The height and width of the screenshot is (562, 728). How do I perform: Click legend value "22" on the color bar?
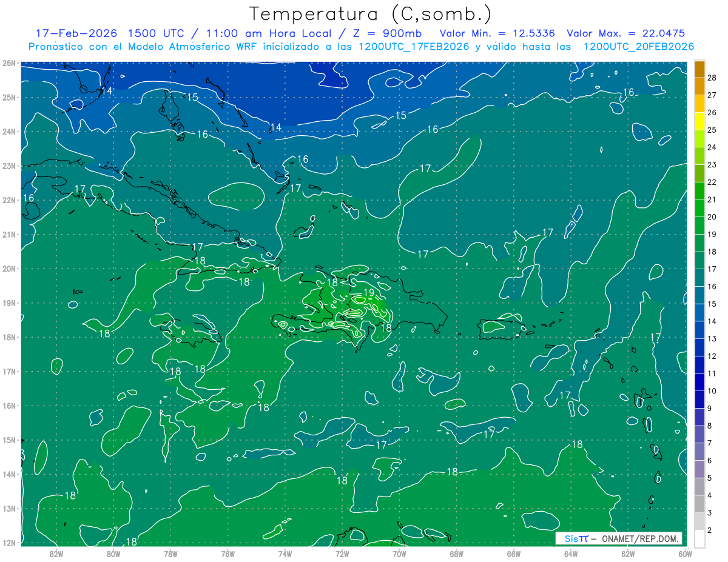(712, 182)
